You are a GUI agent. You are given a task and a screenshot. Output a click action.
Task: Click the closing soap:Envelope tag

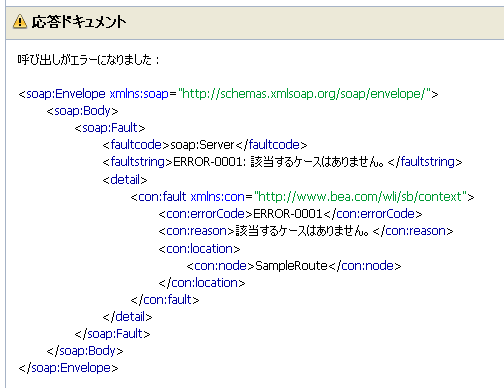click(x=68, y=368)
